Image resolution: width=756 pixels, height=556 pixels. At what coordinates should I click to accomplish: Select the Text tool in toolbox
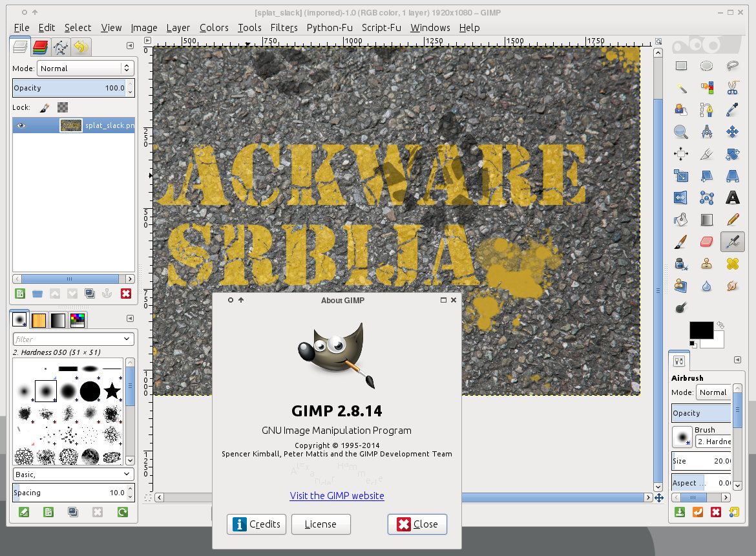coord(732,197)
